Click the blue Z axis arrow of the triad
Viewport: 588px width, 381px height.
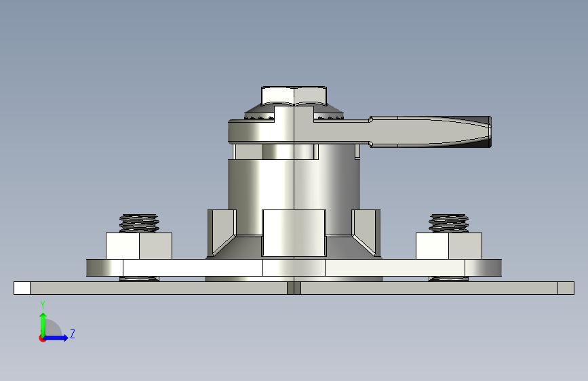[x=56, y=338]
